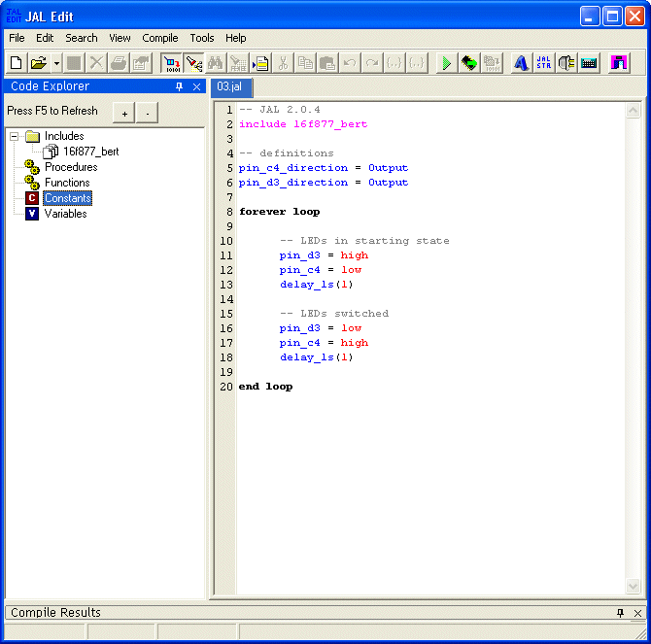Click the binoculars Find icon
651x644 pixels.
pyautogui.click(x=216, y=63)
